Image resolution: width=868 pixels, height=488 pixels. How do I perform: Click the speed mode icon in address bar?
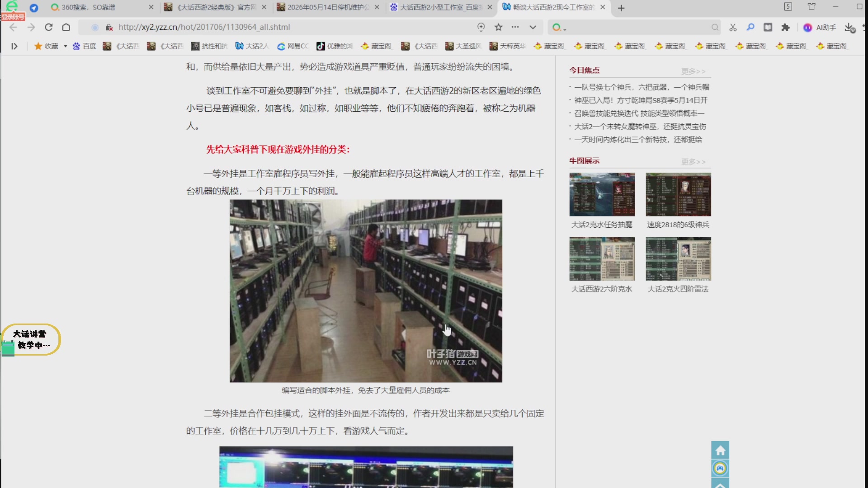(x=481, y=27)
